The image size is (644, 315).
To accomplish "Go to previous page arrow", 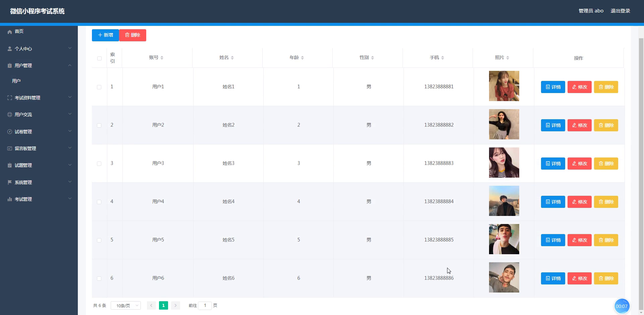I will [x=151, y=305].
